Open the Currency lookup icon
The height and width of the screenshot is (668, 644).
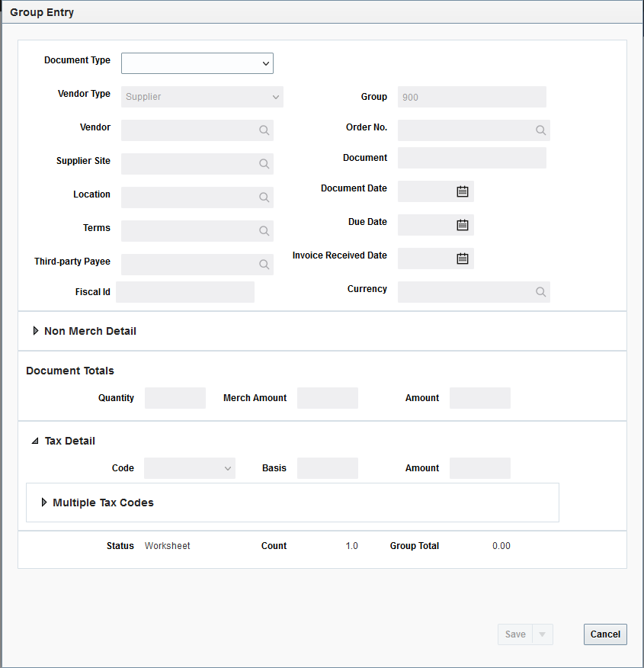click(540, 292)
